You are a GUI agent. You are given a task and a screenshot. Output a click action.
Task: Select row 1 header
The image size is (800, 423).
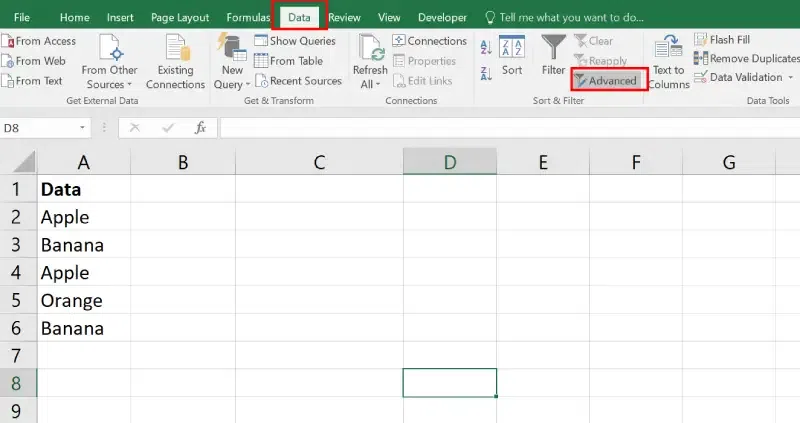[18, 189]
